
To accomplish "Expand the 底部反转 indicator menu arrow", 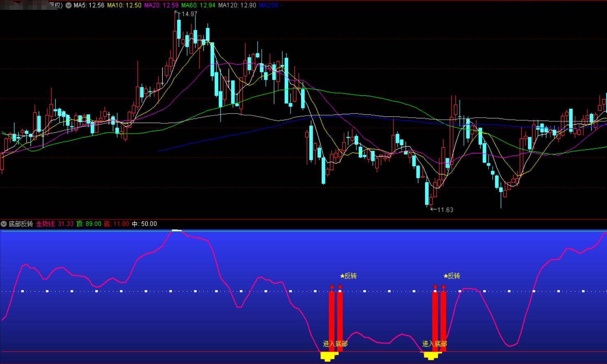I will coord(4,224).
